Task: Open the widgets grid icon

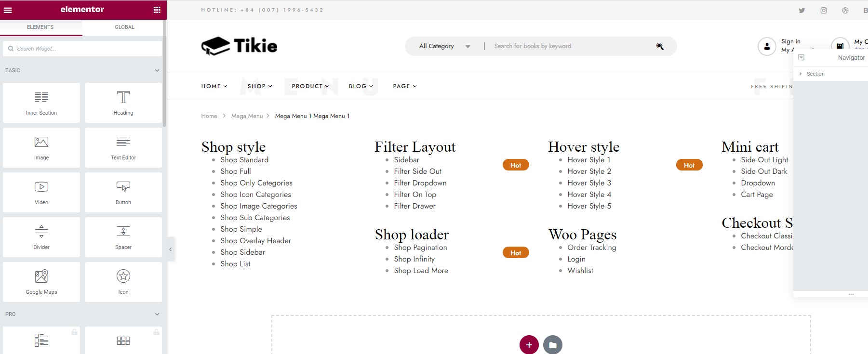Action: coord(157,10)
